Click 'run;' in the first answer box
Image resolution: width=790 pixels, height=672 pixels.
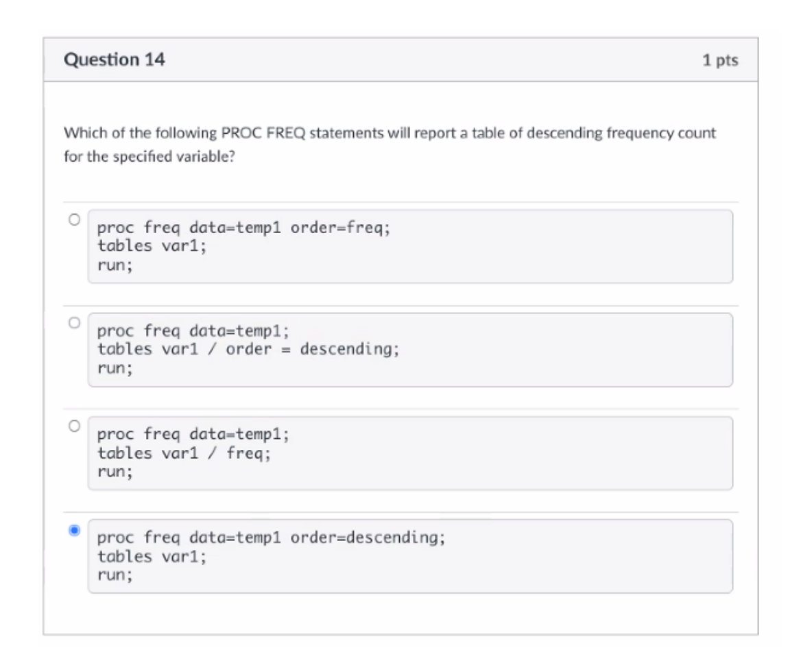tap(115, 265)
